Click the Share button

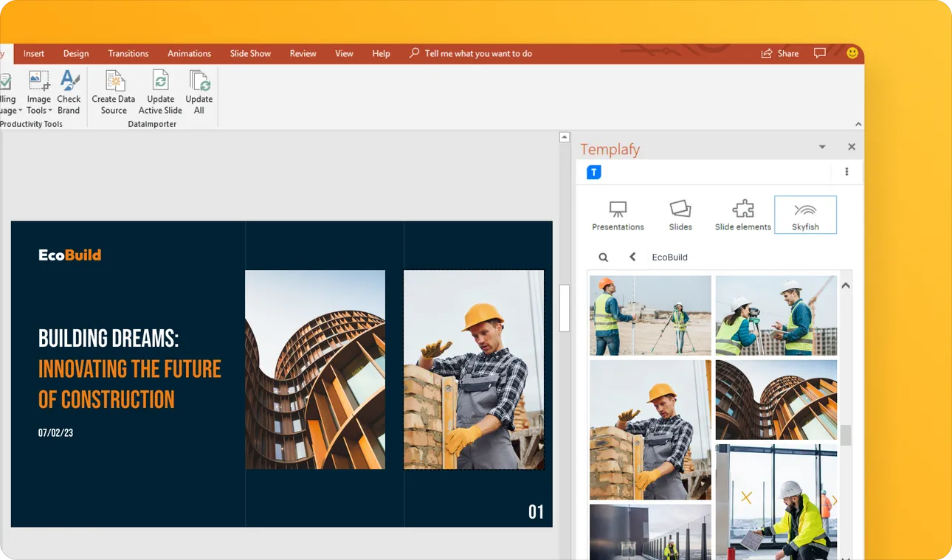coord(780,54)
